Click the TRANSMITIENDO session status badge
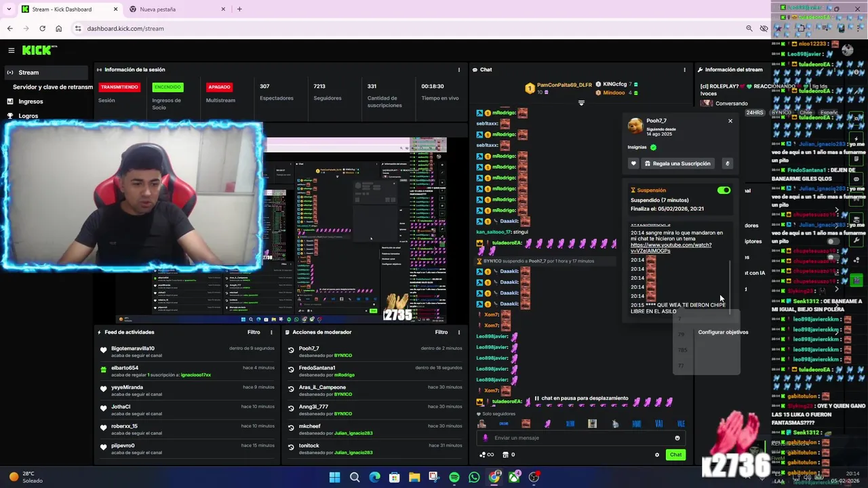 pos(119,87)
